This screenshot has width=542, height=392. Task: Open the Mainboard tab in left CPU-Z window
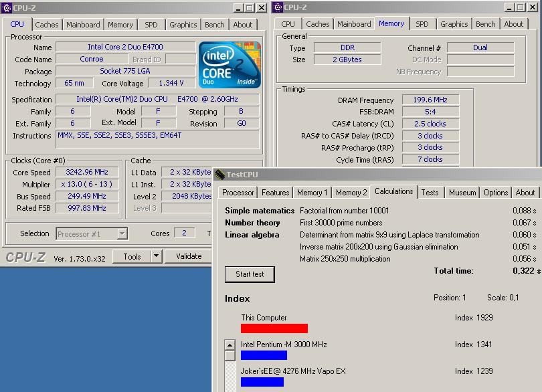[83, 25]
